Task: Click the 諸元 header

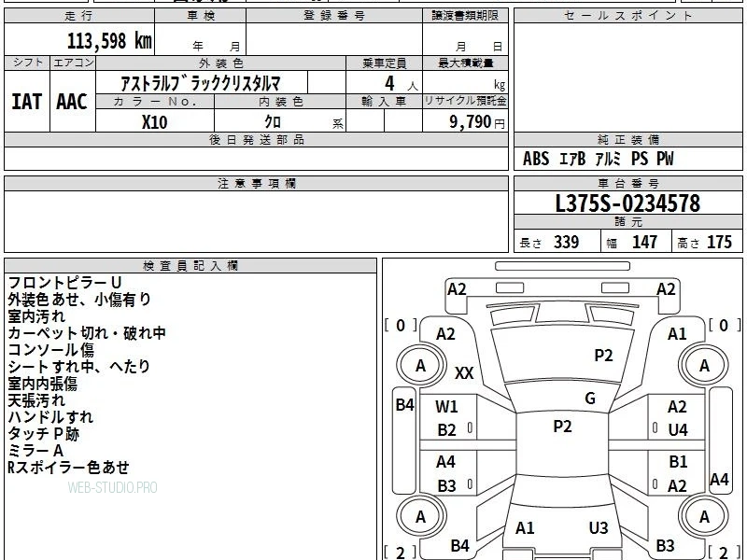Action: (x=628, y=222)
